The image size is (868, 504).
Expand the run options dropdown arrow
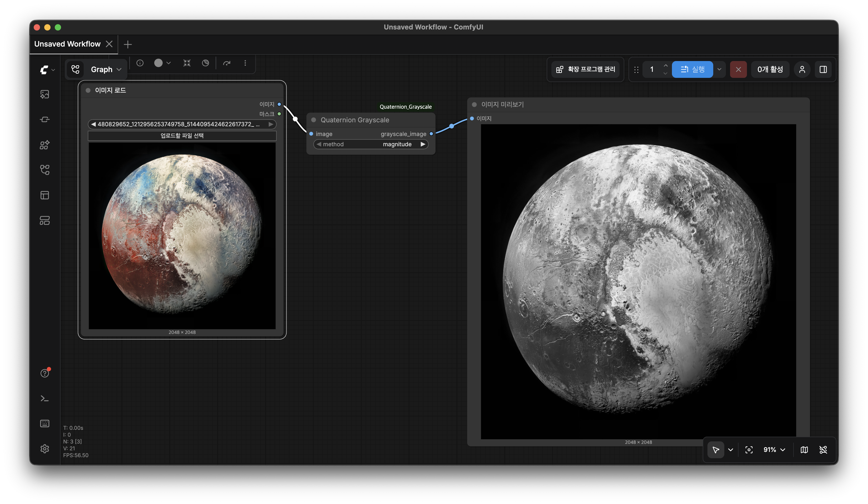coord(719,69)
